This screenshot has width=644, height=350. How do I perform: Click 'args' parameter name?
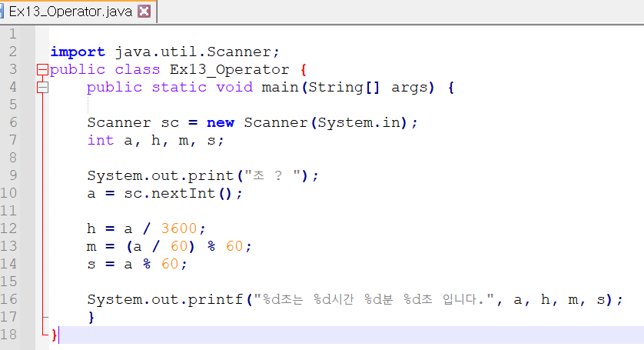pyautogui.click(x=409, y=88)
